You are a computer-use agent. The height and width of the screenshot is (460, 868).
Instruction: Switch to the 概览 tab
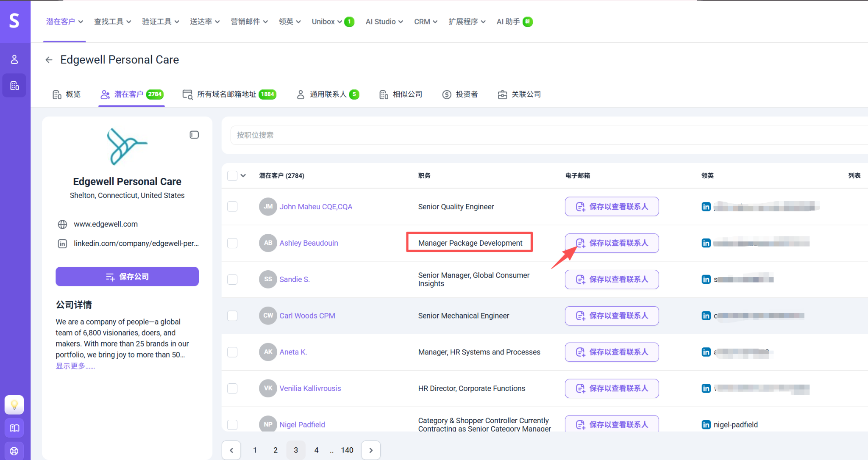pos(67,94)
